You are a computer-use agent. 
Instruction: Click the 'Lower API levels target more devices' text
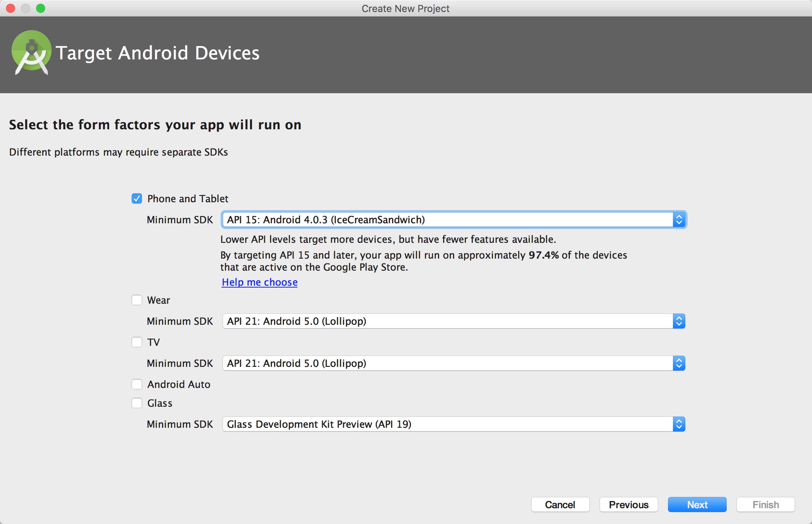tap(388, 239)
